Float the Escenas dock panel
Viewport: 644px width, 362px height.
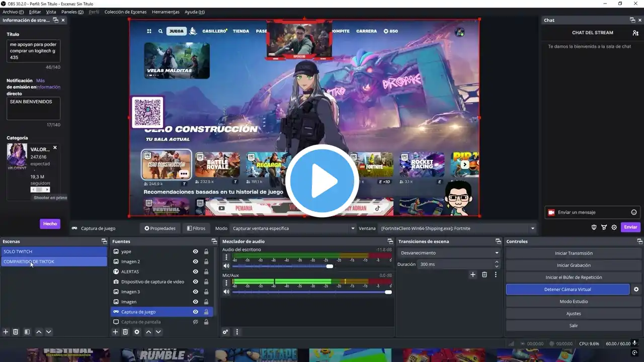(104, 241)
